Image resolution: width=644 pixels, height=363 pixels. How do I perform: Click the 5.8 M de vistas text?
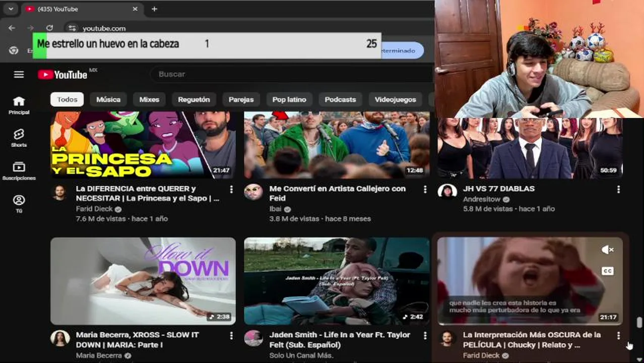pos(488,209)
